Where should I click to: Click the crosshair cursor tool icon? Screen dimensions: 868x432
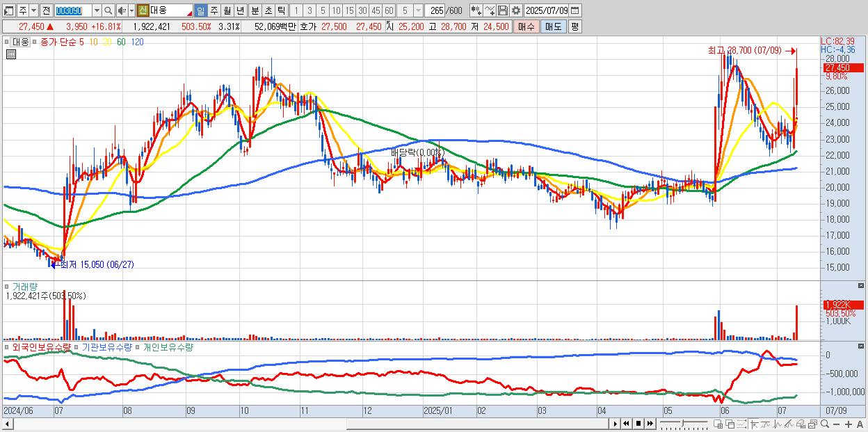click(754, 424)
